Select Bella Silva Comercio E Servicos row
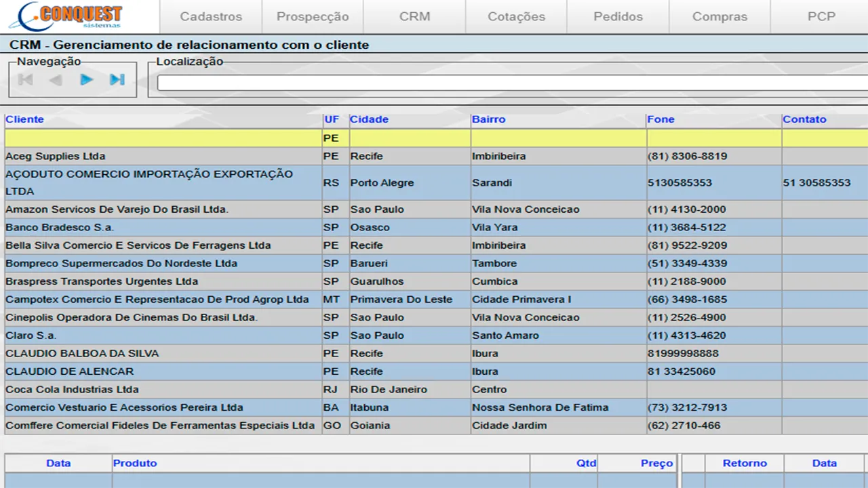This screenshot has height=488, width=868. (x=436, y=245)
